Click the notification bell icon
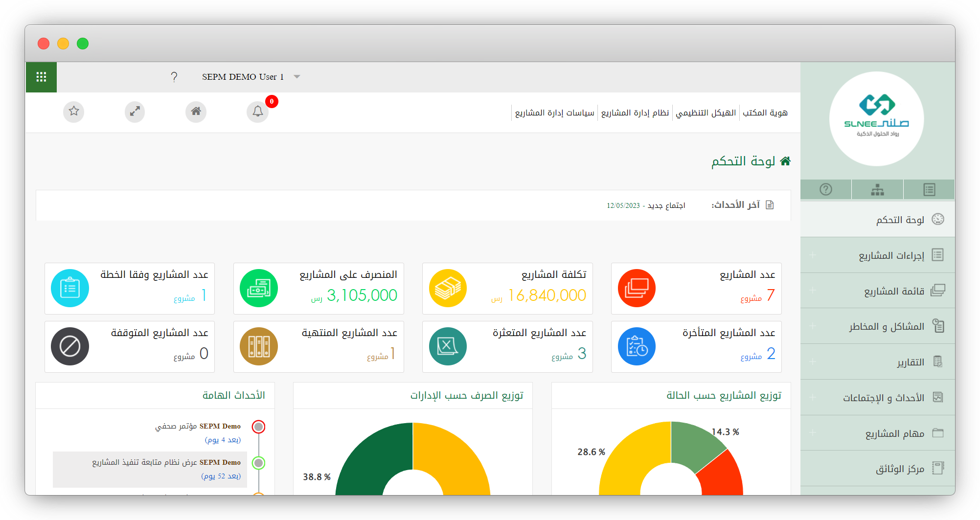980x520 pixels. 257,112
